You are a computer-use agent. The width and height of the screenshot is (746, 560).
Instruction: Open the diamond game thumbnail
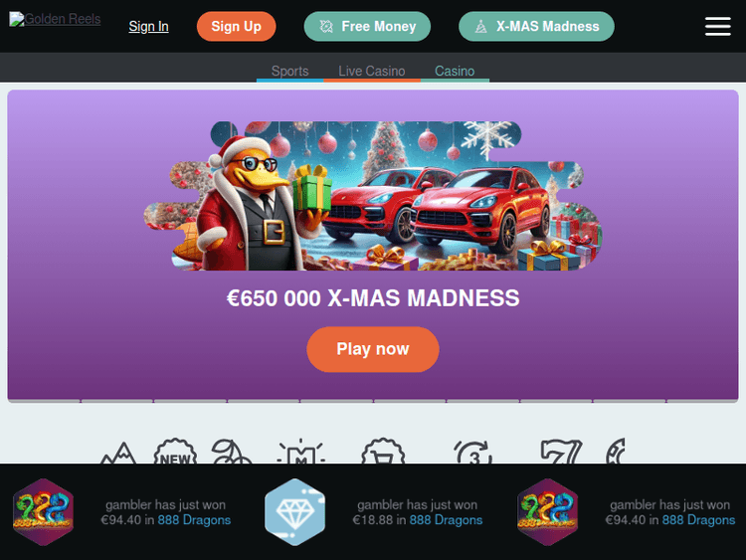295,512
